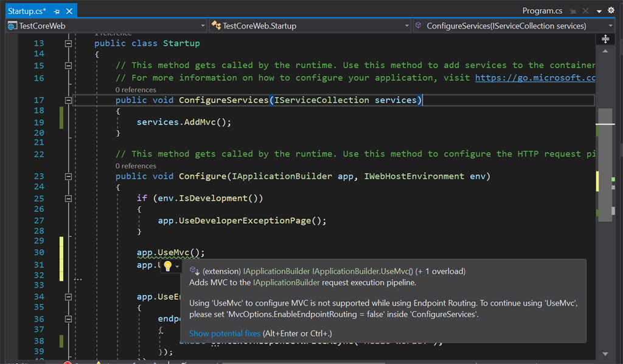Click the lightbulb quick actions icon

pyautogui.click(x=168, y=266)
